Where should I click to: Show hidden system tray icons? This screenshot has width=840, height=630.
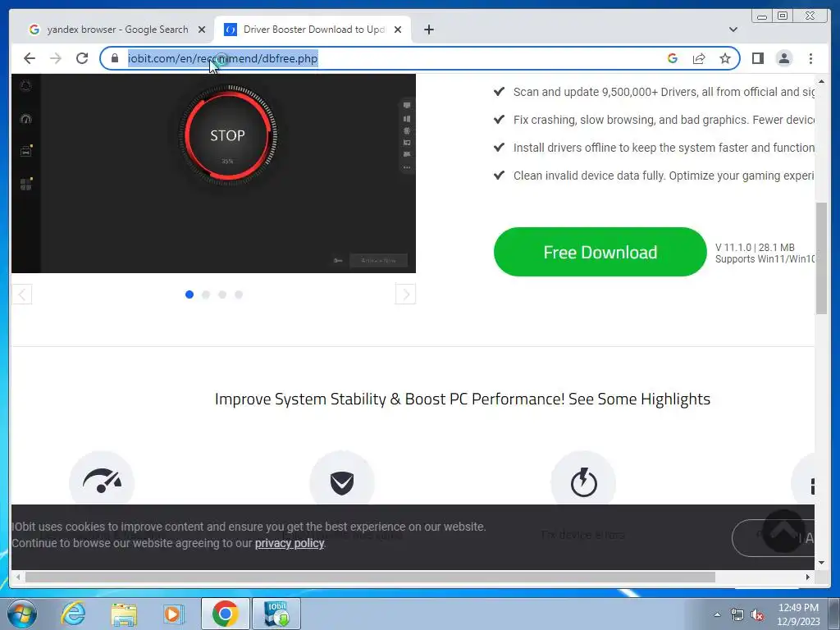pyautogui.click(x=717, y=614)
